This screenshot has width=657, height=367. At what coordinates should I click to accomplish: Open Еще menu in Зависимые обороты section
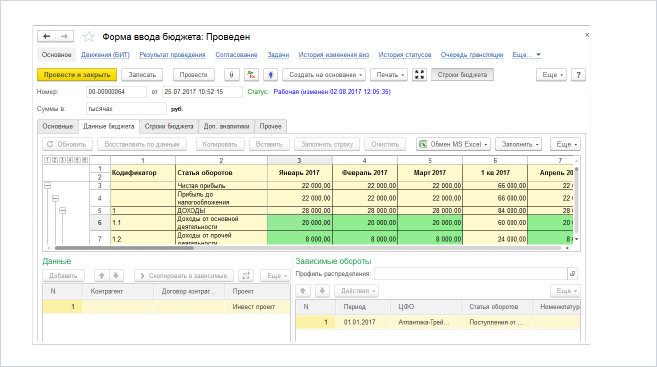click(x=565, y=290)
